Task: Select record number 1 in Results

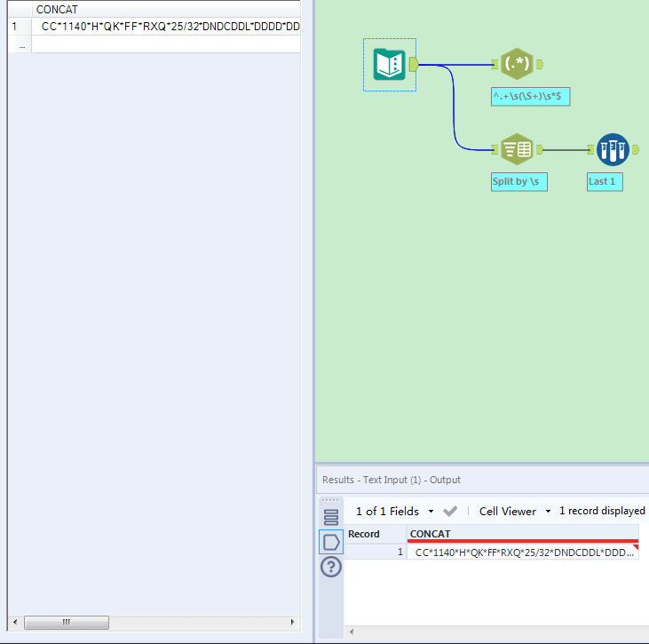Action: pos(376,552)
